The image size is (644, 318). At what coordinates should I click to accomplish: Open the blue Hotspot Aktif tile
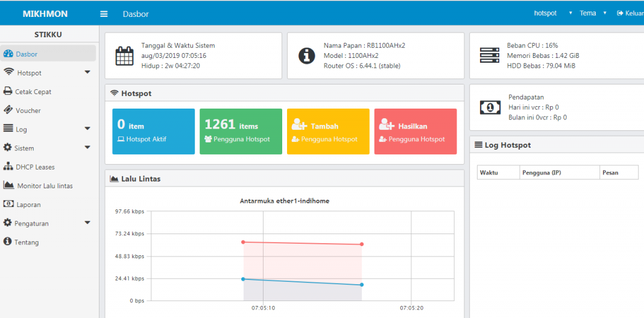[153, 132]
